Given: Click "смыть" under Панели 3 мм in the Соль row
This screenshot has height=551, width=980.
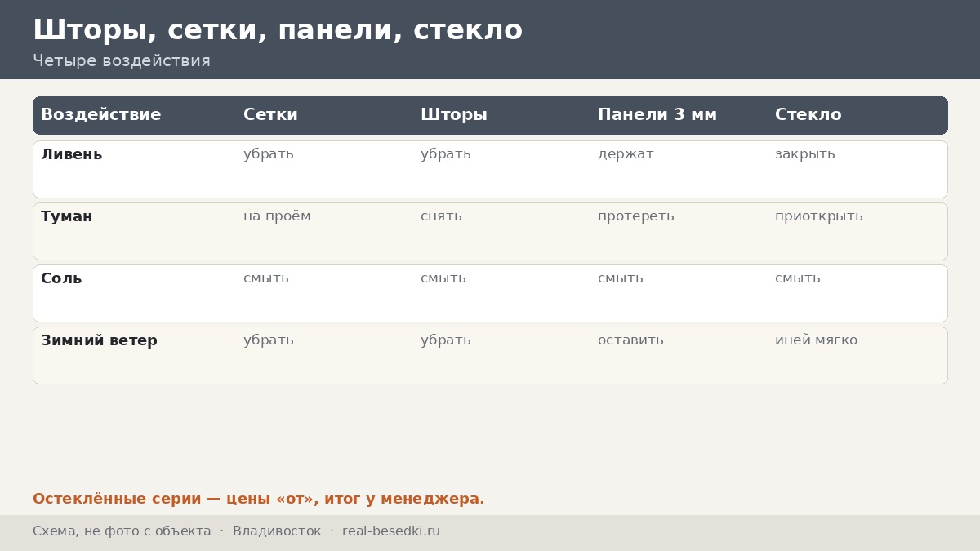Looking at the screenshot, I should 621,278.
